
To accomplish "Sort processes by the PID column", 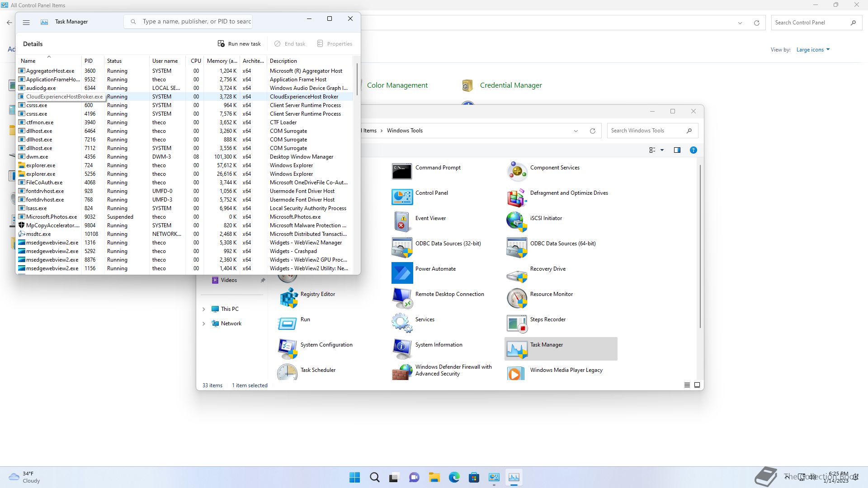I will (x=93, y=61).
